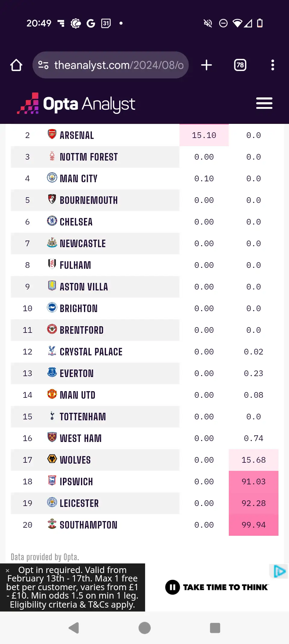Tap the Leicester 92.28 relegation cell
This screenshot has height=644, width=289.
(x=253, y=503)
